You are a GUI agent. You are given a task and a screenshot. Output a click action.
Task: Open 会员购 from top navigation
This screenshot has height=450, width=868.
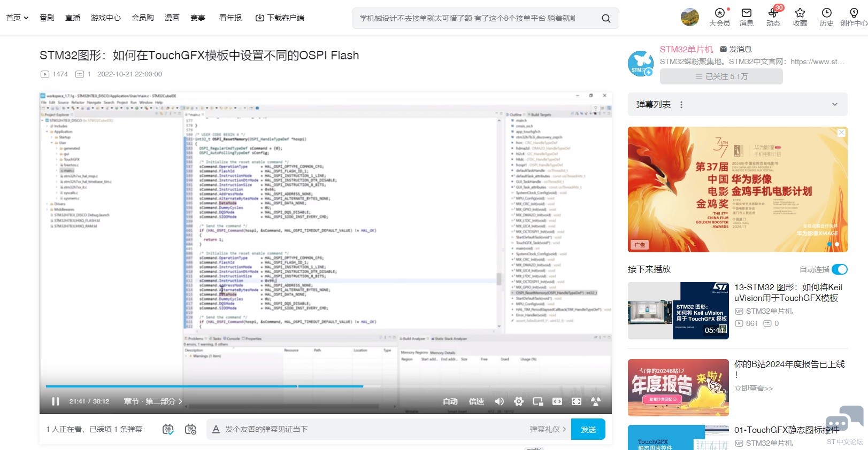pyautogui.click(x=143, y=18)
